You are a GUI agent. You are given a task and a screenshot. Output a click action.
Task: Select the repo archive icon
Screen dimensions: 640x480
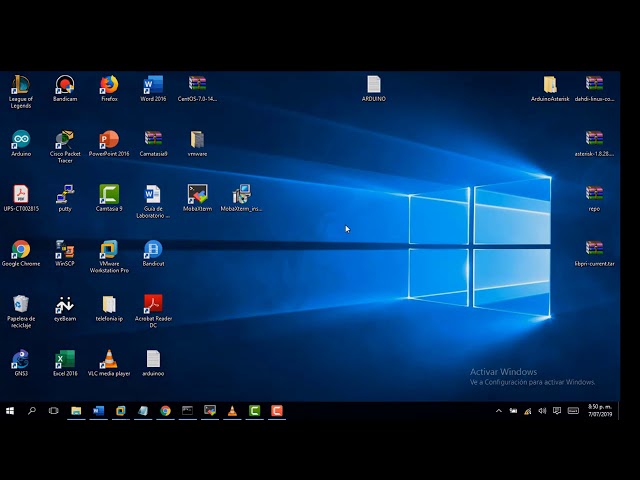594,198
